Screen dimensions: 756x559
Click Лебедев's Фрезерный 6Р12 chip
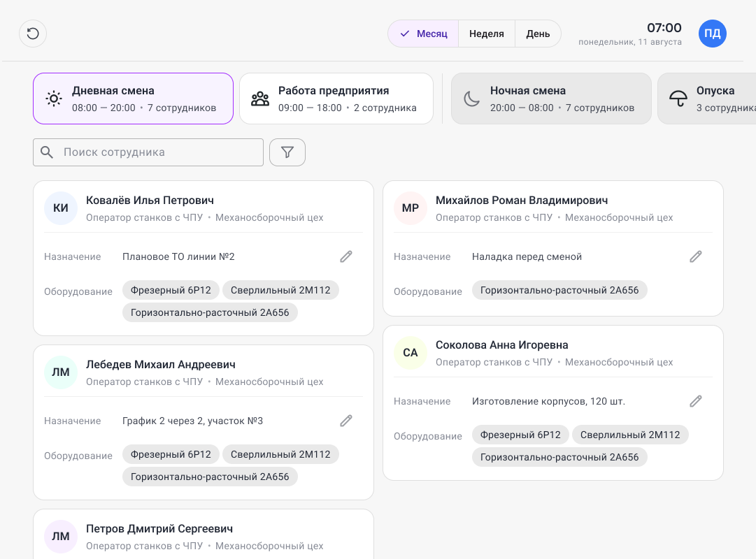click(x=171, y=454)
